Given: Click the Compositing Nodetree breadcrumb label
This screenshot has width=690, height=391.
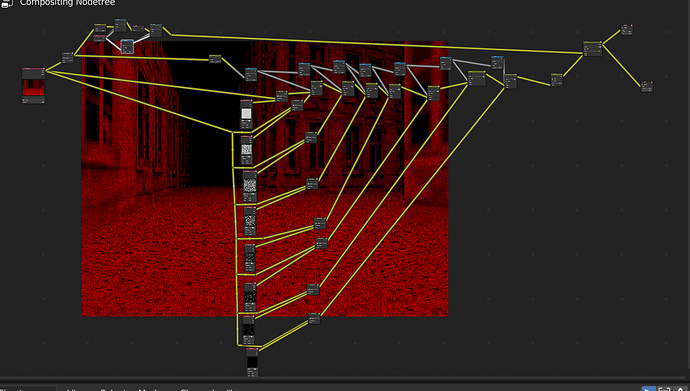Looking at the screenshot, I should click(67, 3).
